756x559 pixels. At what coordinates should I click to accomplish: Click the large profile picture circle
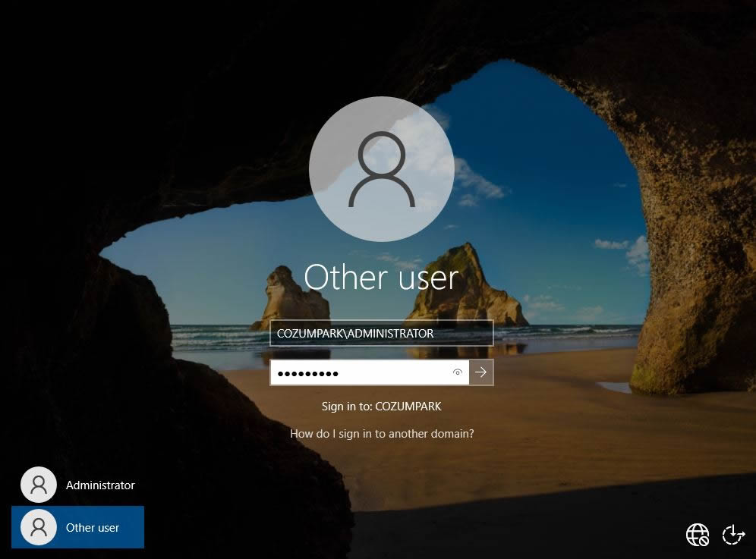click(382, 169)
